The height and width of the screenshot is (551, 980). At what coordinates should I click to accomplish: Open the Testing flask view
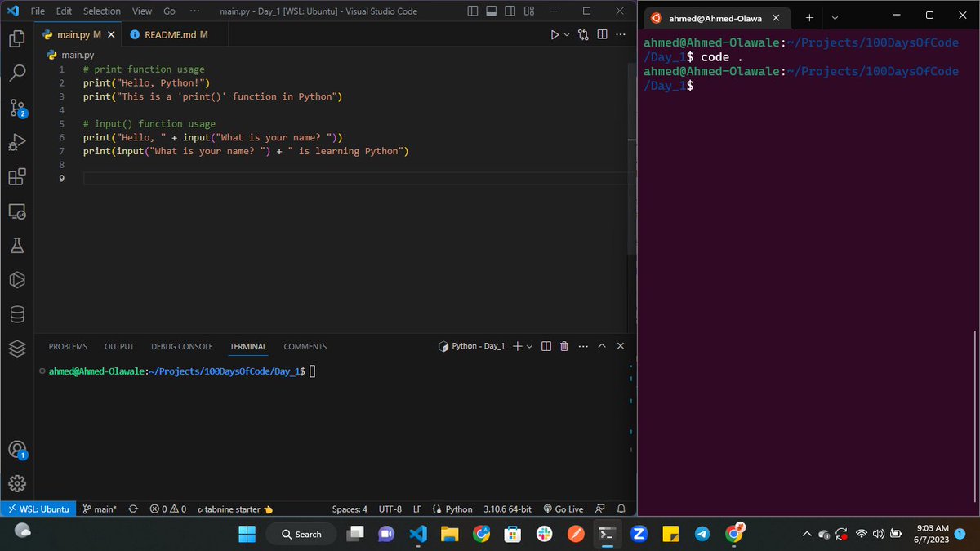(x=17, y=246)
